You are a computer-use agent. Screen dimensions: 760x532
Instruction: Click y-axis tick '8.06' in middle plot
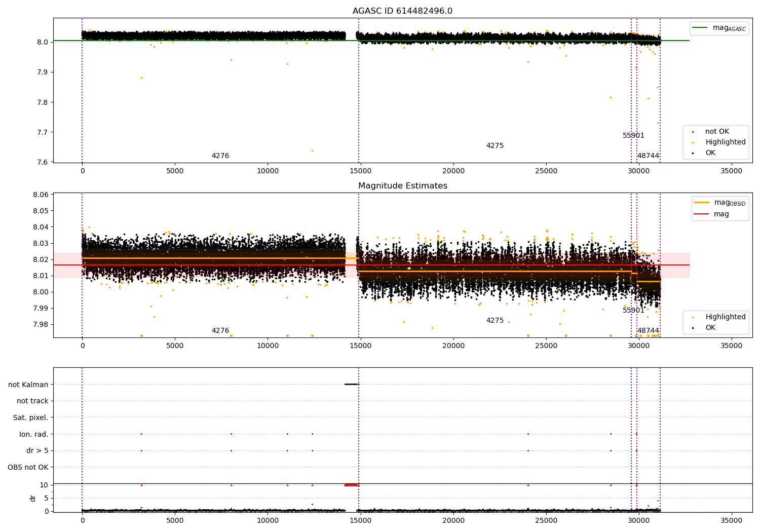click(41, 195)
